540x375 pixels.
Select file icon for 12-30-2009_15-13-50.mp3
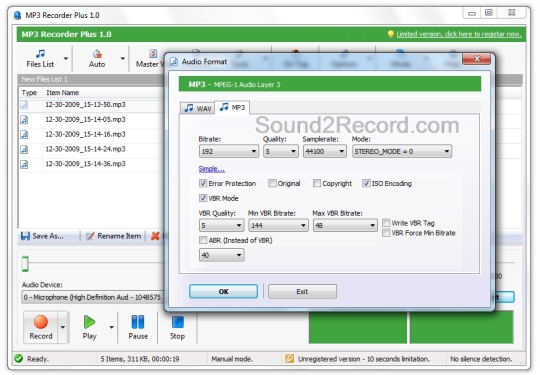pyautogui.click(x=24, y=105)
